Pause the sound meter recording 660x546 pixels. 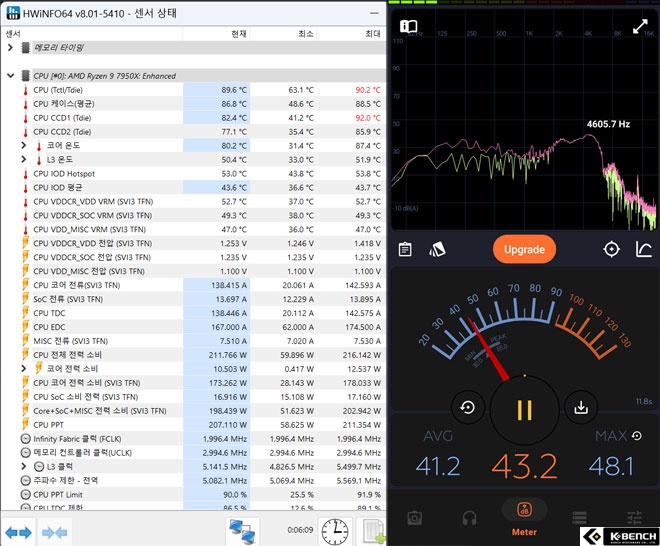coord(524,409)
